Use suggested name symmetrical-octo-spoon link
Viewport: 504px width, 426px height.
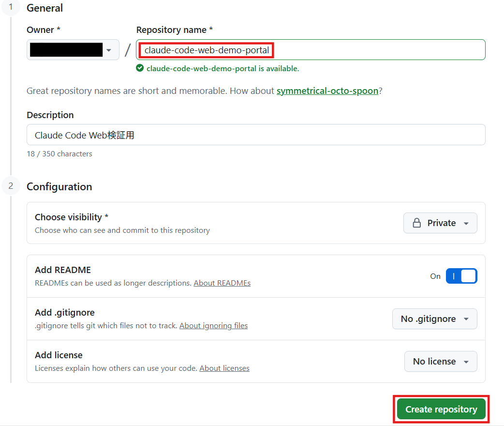pos(327,91)
